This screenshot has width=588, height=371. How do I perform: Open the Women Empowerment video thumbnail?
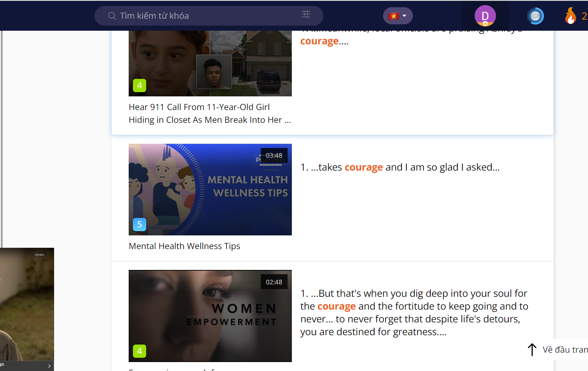tap(210, 316)
